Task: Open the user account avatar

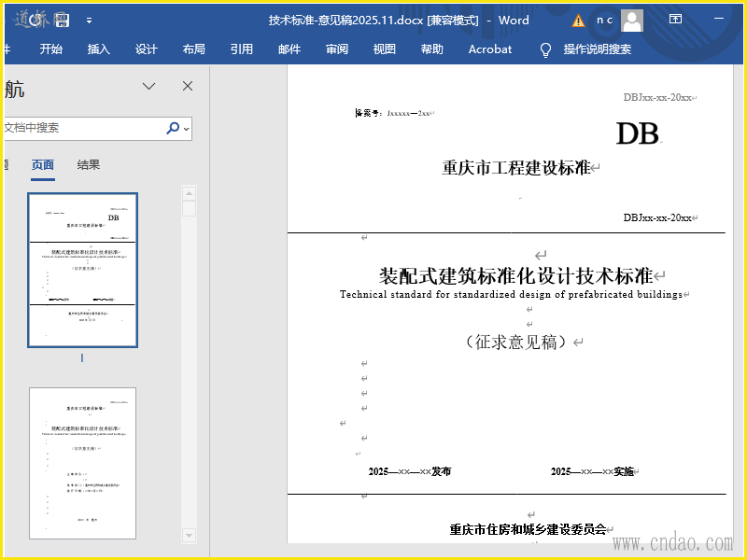Action: point(632,21)
